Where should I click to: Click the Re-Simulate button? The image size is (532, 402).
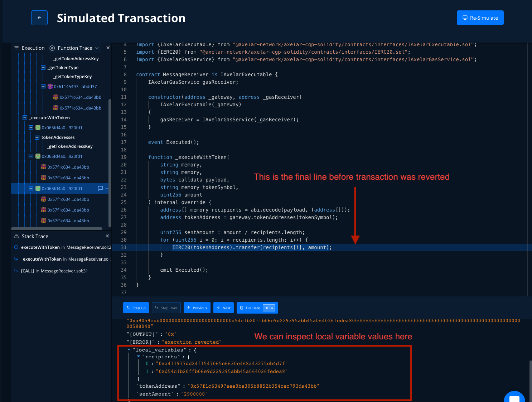point(480,18)
